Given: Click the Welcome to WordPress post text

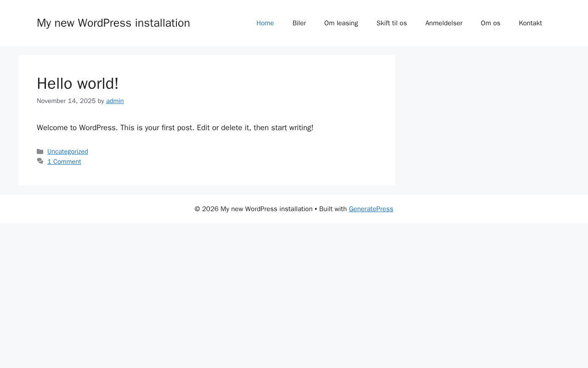Looking at the screenshot, I should (x=175, y=127).
